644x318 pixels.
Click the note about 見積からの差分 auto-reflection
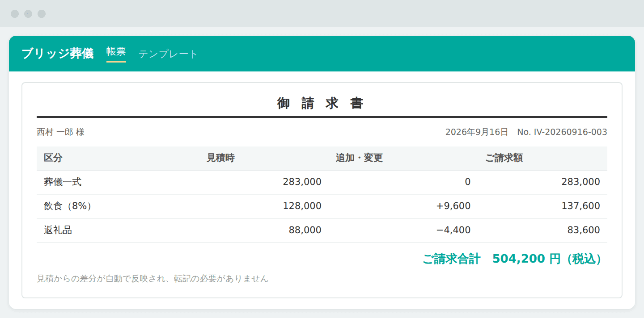(x=153, y=279)
